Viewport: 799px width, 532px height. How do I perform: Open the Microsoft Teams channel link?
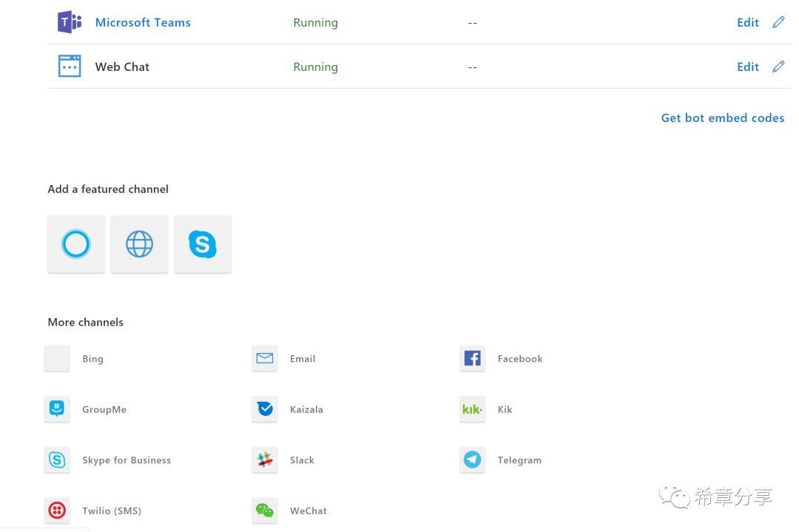tap(143, 22)
